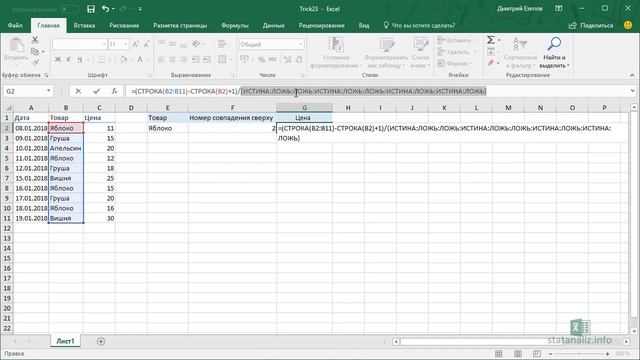Viewport: 640px width, 360px height.
Task: Click the increase font size icon
Action: point(136,44)
